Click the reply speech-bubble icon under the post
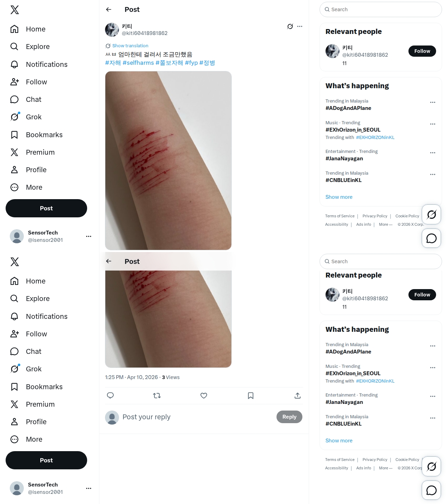This screenshot has height=504, width=448. point(110,395)
